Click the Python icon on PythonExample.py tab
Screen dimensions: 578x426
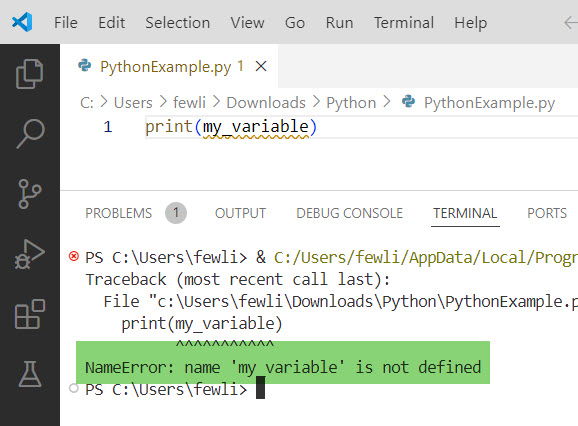pyautogui.click(x=84, y=66)
